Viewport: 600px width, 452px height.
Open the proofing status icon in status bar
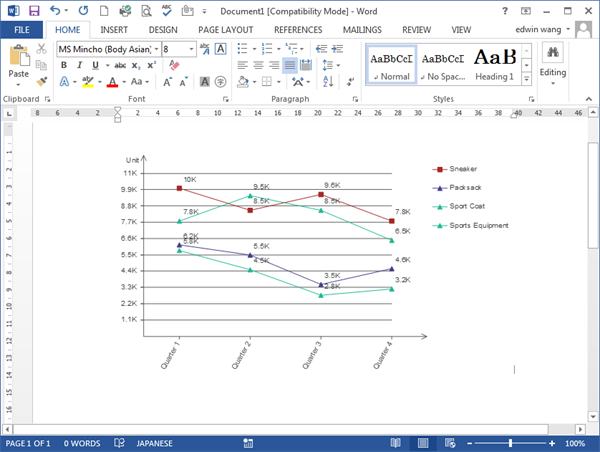(119, 443)
